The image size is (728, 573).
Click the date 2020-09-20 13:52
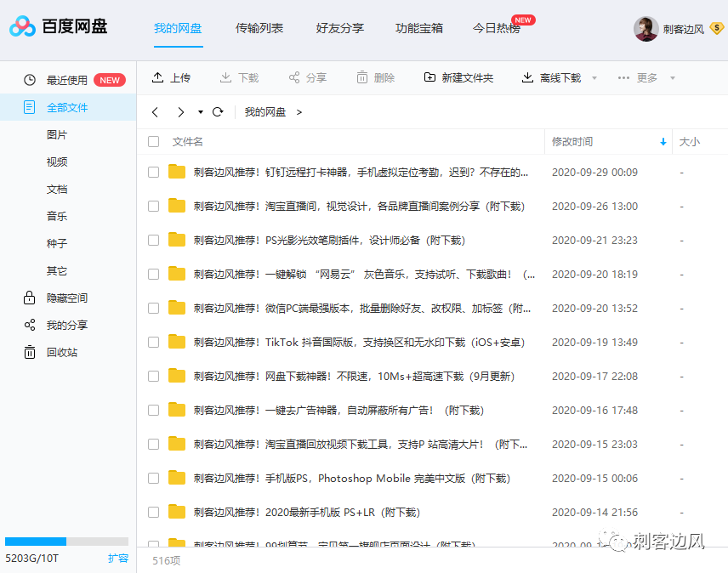tap(594, 308)
